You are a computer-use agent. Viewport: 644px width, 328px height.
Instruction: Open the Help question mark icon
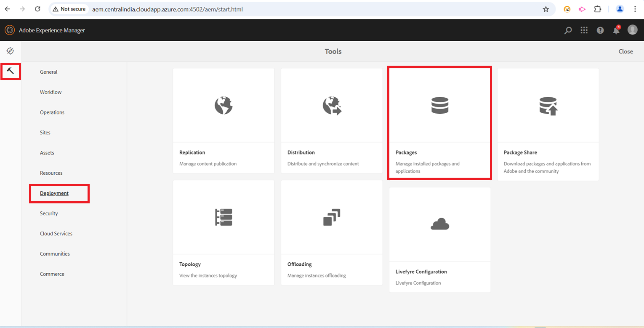point(600,30)
